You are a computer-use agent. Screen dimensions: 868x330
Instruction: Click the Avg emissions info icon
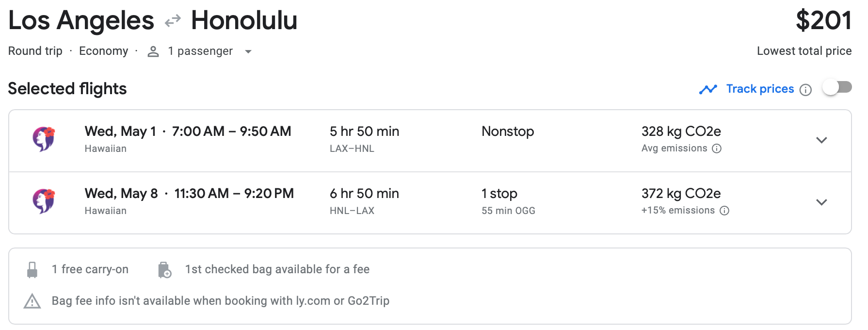click(x=717, y=148)
